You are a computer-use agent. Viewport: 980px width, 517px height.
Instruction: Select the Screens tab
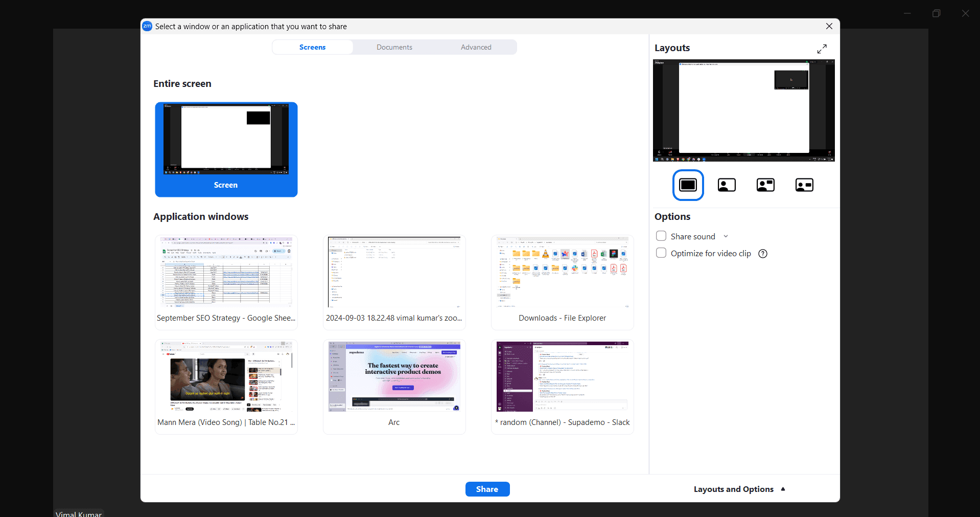[x=312, y=47]
